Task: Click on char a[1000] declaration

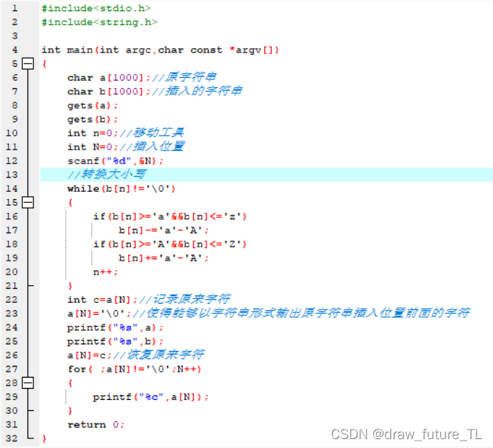Action: [109, 78]
